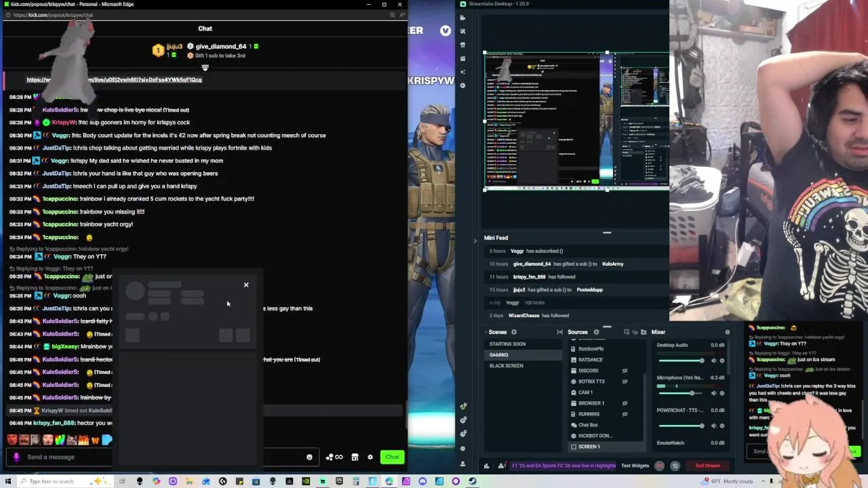
Task: Open performance stats bar-chart icon
Action: (486, 466)
